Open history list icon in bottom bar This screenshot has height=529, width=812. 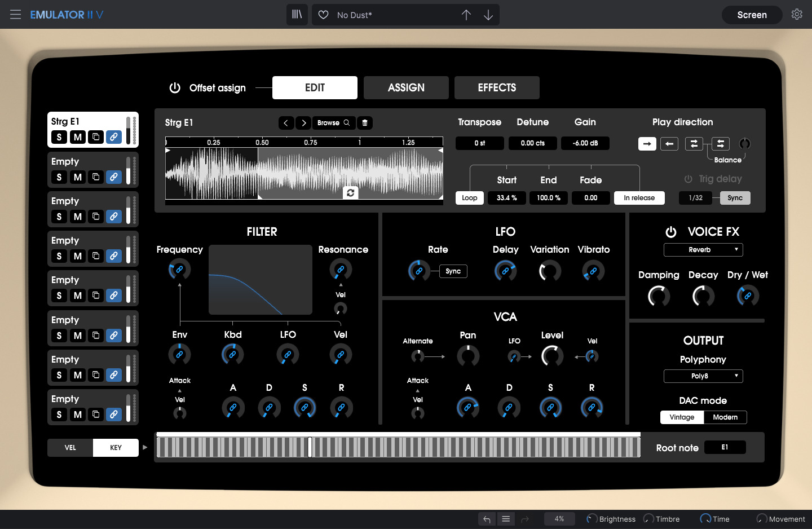[506, 519]
